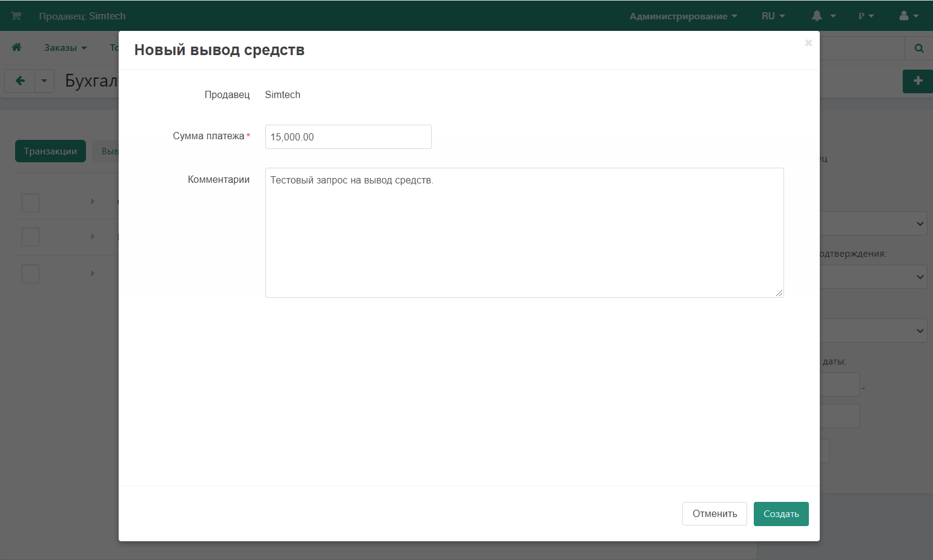The height and width of the screenshot is (560, 933).
Task: Tick the first transaction row checkbox
Action: point(30,203)
